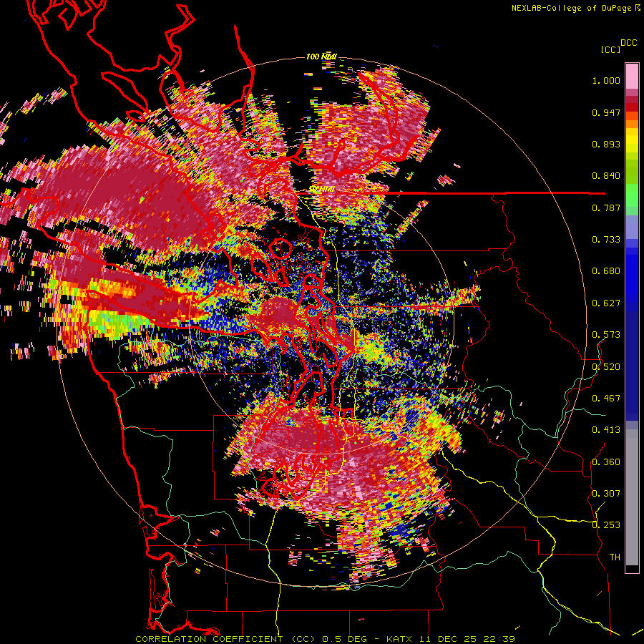This screenshot has height=644, width=644.
Task: Select the 0.360 legend value
Action: point(606,462)
